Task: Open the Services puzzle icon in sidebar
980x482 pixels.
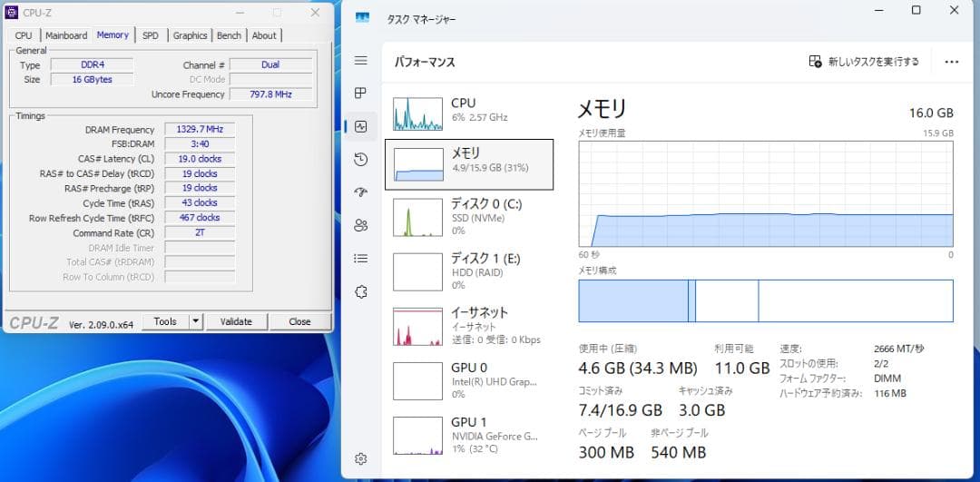Action: coord(360,292)
